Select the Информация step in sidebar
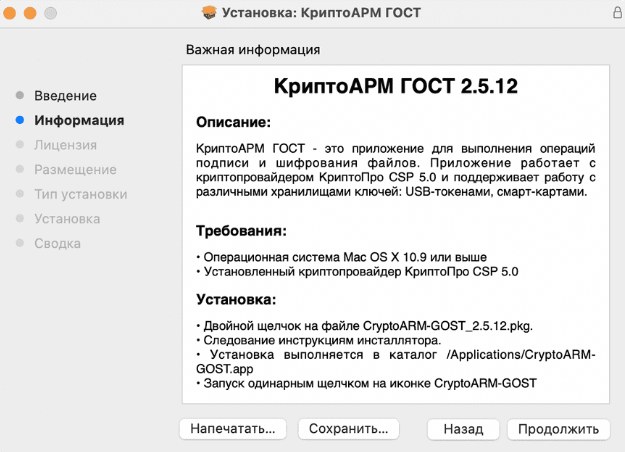The height and width of the screenshot is (452, 625). (79, 120)
